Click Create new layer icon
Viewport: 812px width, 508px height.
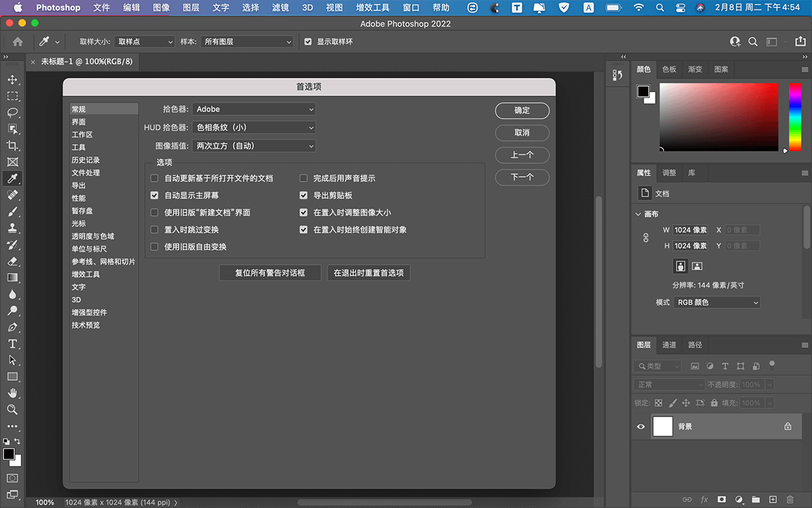click(773, 499)
